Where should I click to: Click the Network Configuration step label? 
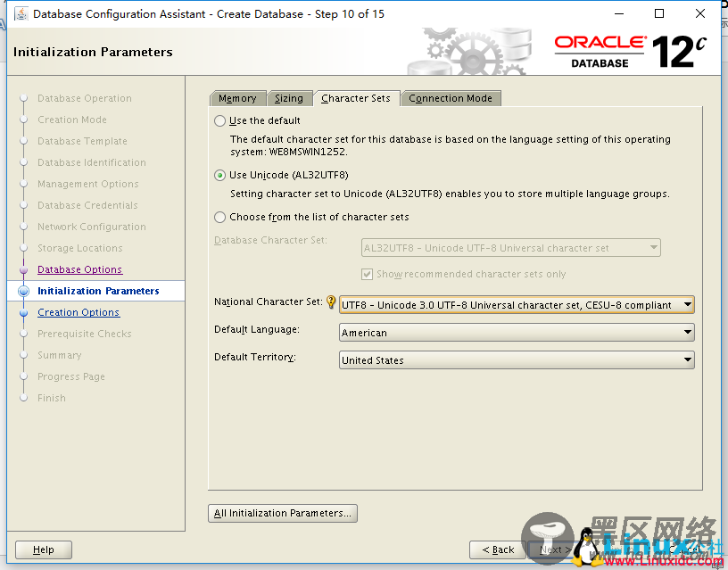pos(92,227)
